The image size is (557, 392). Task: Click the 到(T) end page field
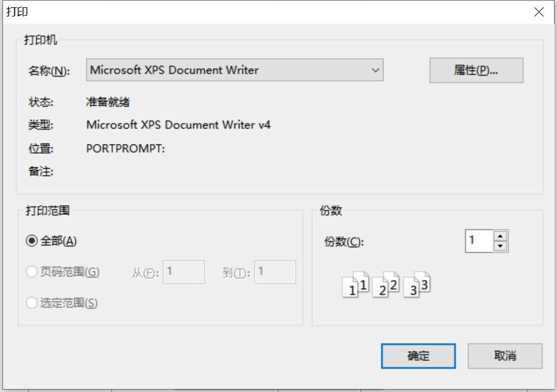coord(275,272)
